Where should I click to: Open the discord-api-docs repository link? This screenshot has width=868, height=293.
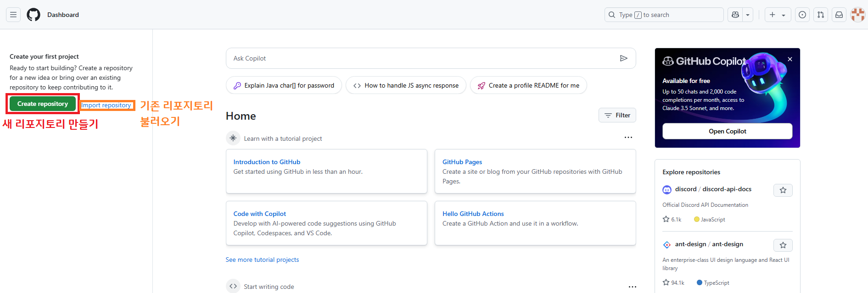tap(727, 189)
